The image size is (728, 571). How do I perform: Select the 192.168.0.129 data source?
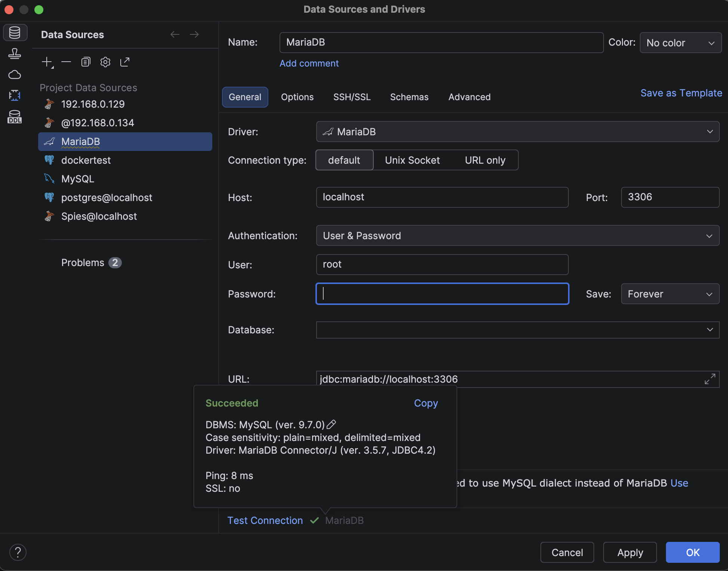(125, 104)
